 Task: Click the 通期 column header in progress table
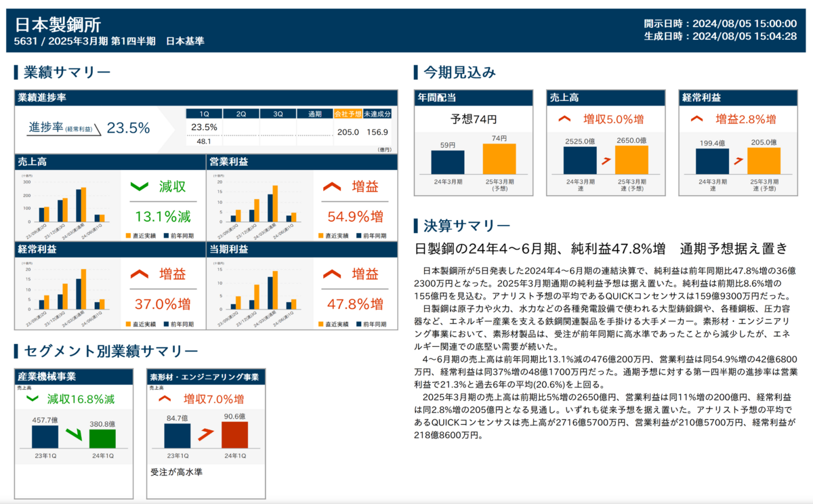pos(315,114)
